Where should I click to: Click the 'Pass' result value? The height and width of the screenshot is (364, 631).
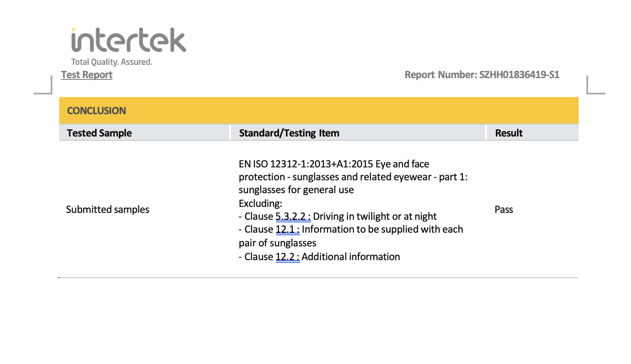click(x=504, y=209)
